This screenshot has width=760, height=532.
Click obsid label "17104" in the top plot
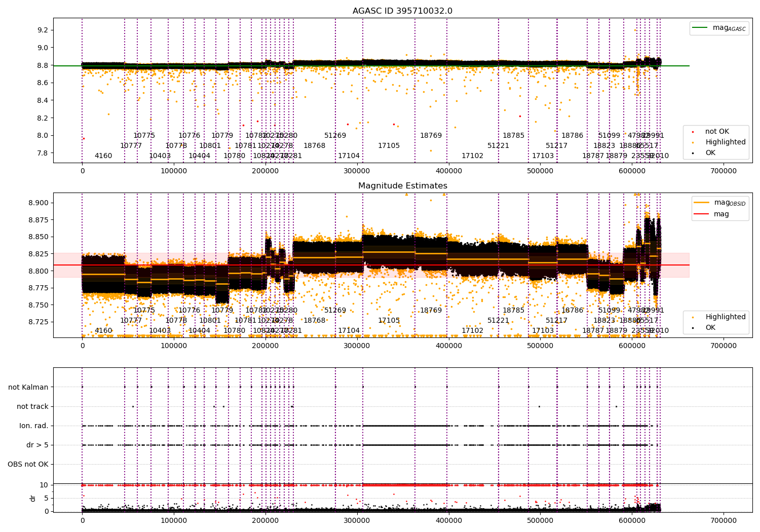349,156
